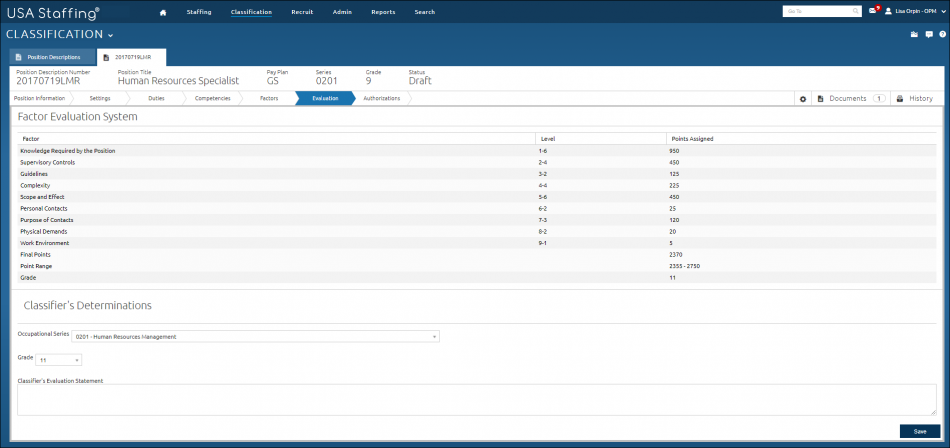This screenshot has height=448, width=950.
Task: Open the briefcase icon below user menu
Action: 915,35
